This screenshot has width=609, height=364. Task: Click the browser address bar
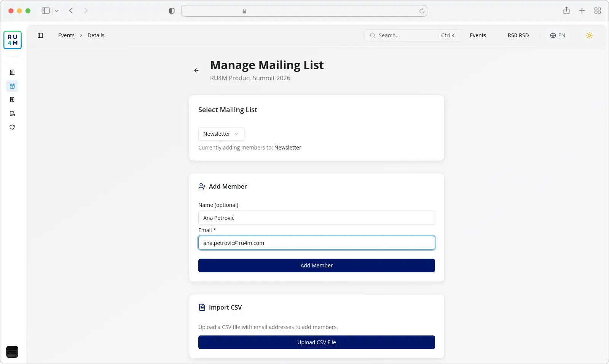point(304,11)
